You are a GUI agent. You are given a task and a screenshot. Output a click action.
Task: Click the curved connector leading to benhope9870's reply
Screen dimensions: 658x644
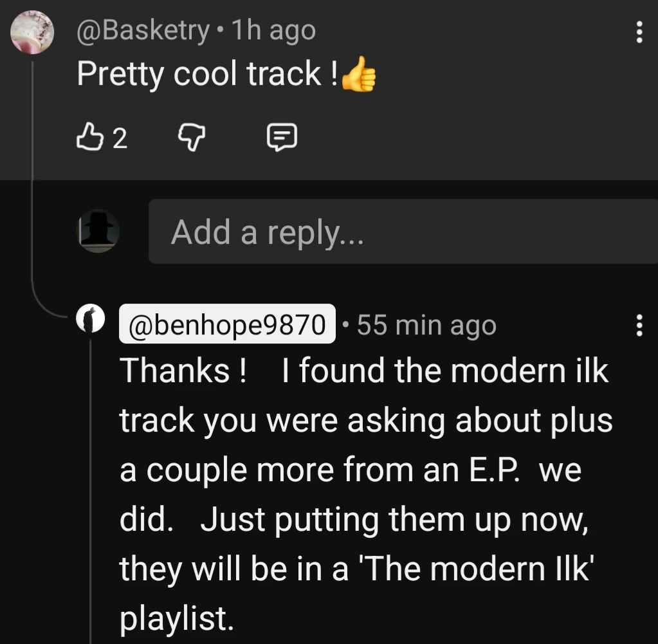point(48,308)
